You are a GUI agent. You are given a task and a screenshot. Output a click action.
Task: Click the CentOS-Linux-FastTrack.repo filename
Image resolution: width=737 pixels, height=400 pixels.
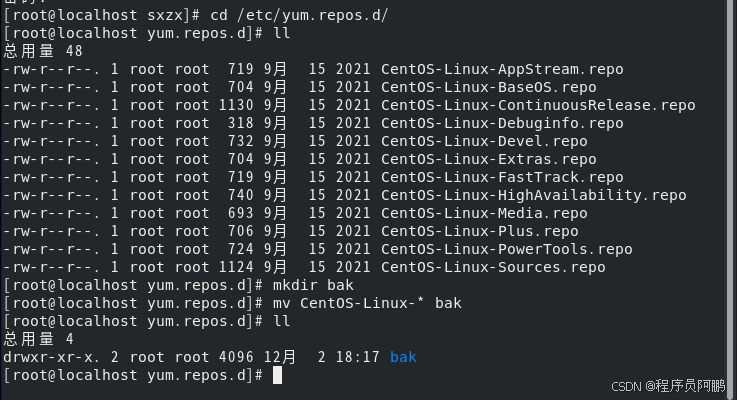pyautogui.click(x=502, y=177)
